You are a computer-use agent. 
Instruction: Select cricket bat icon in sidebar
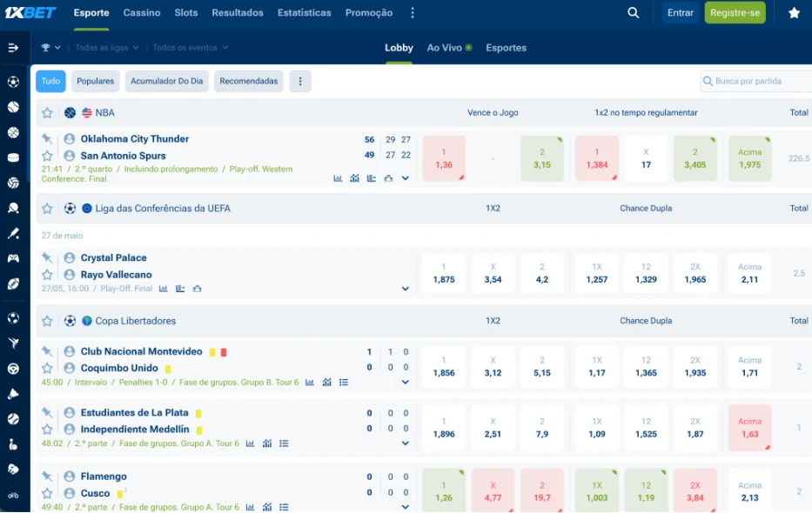pyautogui.click(x=13, y=233)
